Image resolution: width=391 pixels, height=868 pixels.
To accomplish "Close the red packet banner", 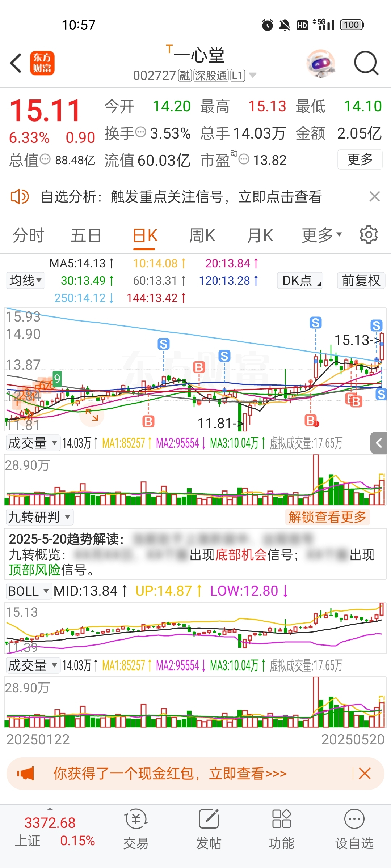I will [x=364, y=774].
